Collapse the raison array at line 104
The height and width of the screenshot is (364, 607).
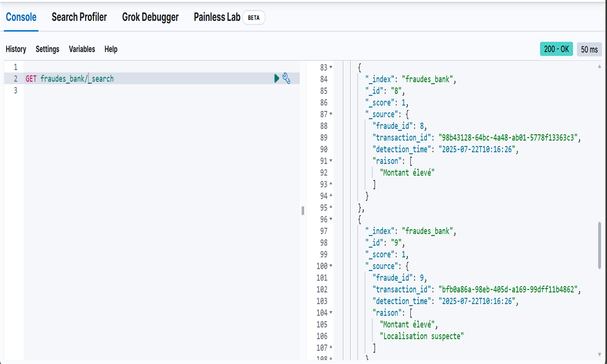click(331, 313)
